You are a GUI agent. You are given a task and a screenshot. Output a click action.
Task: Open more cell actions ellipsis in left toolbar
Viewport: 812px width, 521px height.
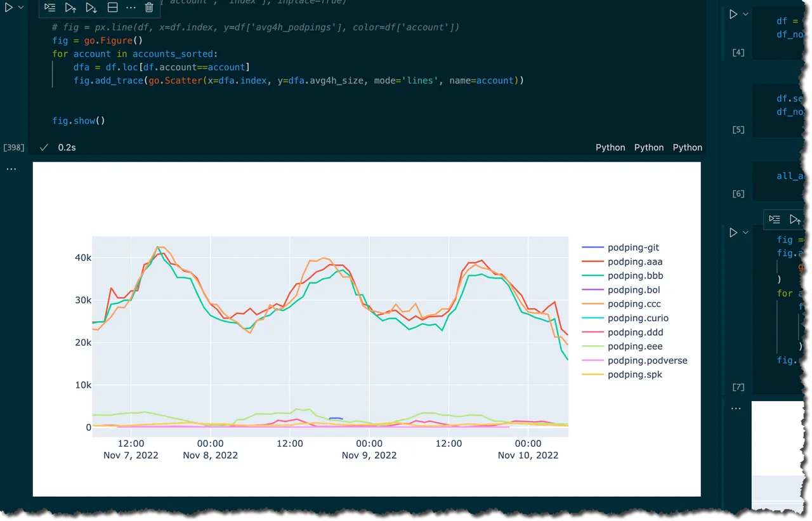[131, 8]
